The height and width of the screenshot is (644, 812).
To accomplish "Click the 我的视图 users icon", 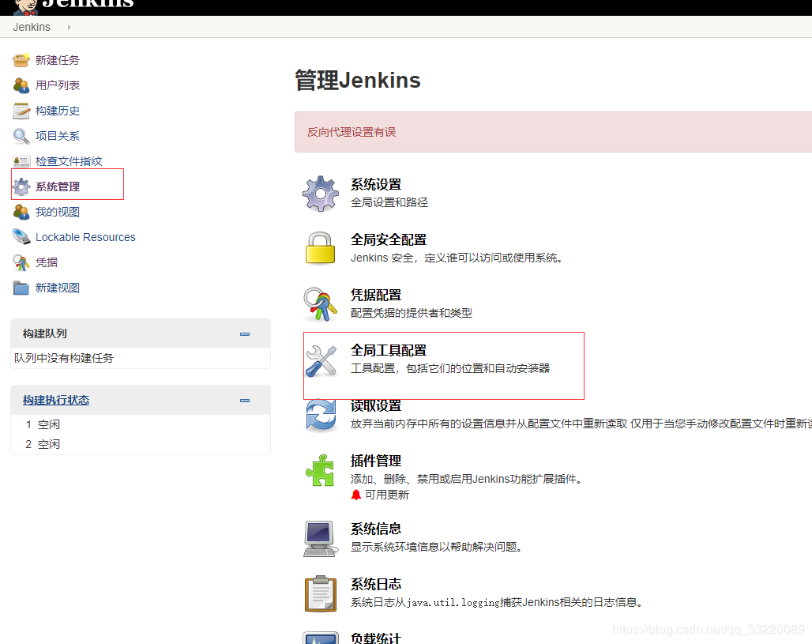I will [x=21, y=212].
